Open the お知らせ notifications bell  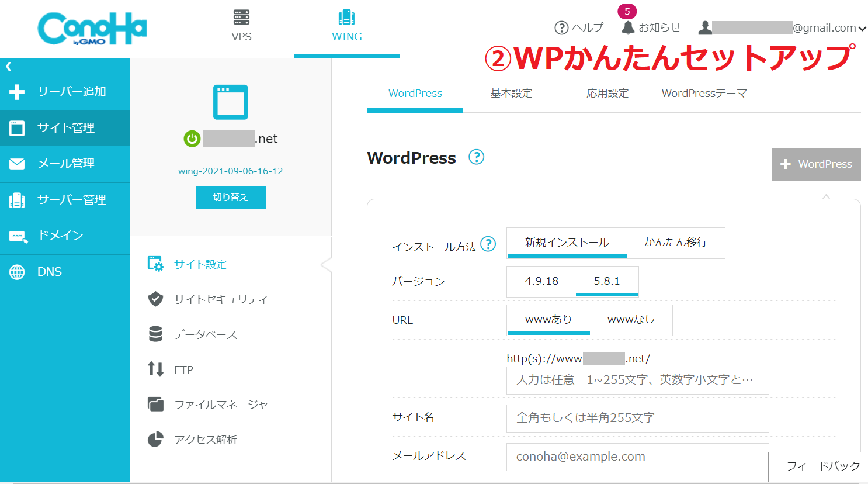tap(651, 27)
